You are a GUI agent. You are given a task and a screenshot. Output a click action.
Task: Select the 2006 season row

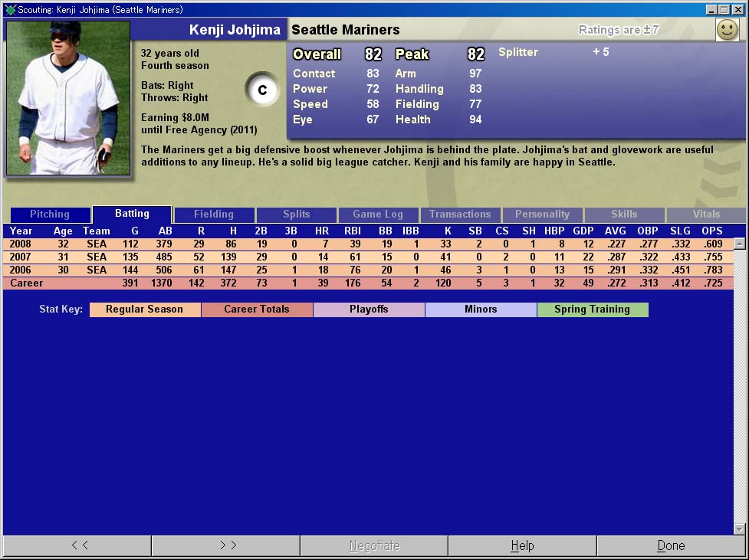tap(368, 270)
